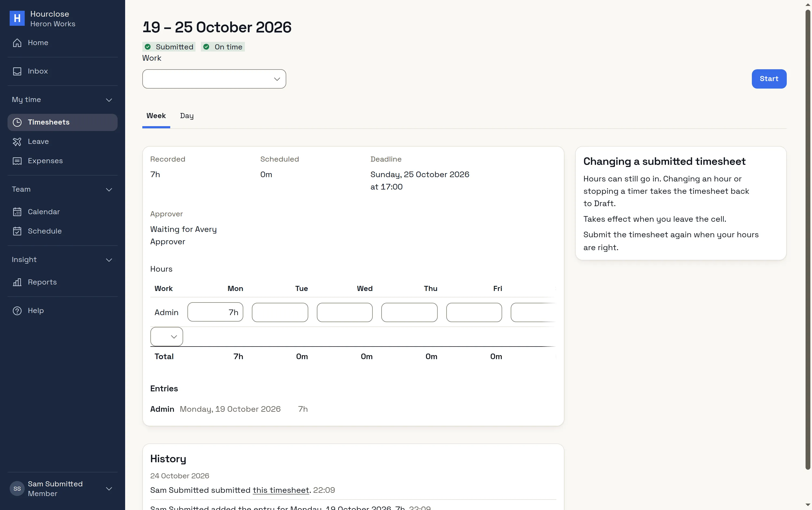Click the SS user avatar
812x510 pixels.
[17, 489]
